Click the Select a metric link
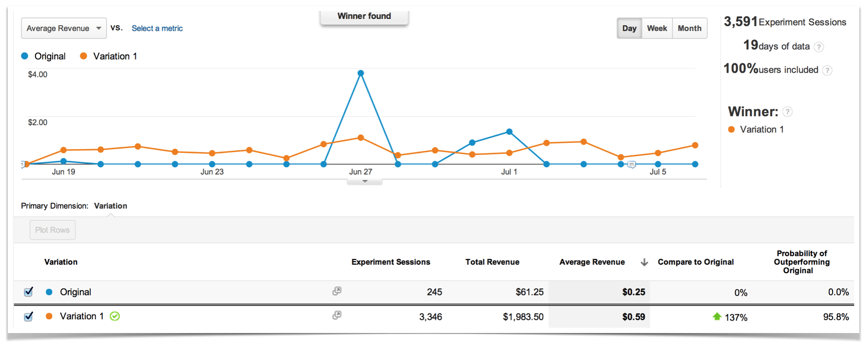Screen dimensions: 868x351 click(157, 29)
